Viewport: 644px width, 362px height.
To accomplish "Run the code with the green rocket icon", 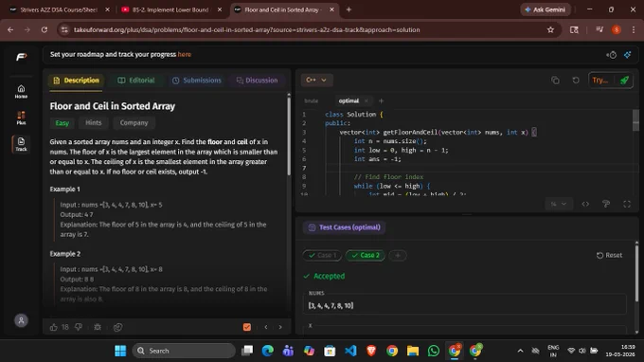I will pyautogui.click(x=624, y=81).
